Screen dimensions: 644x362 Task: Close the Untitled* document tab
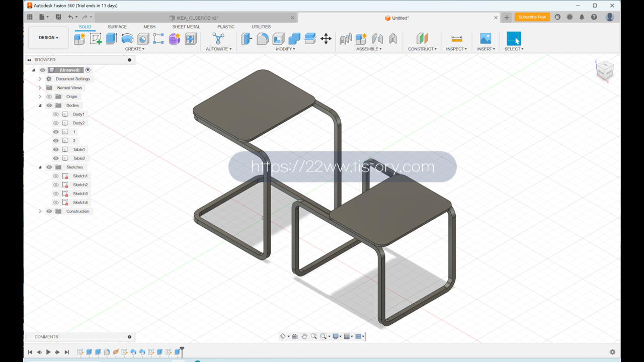click(496, 18)
